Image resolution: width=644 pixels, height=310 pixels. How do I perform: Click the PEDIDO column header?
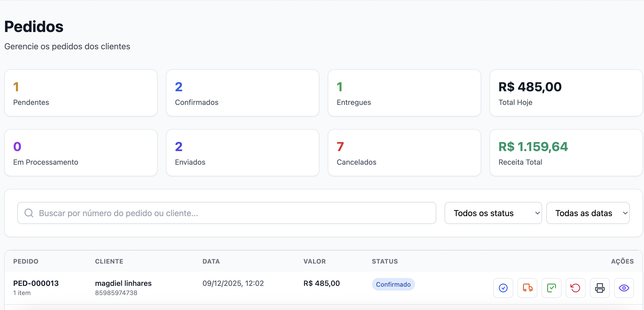[26, 261]
